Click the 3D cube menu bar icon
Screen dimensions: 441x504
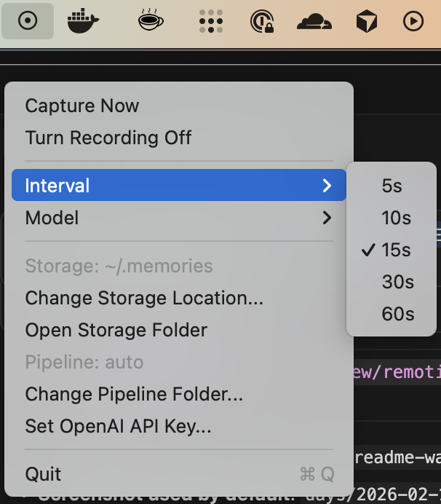(x=366, y=22)
